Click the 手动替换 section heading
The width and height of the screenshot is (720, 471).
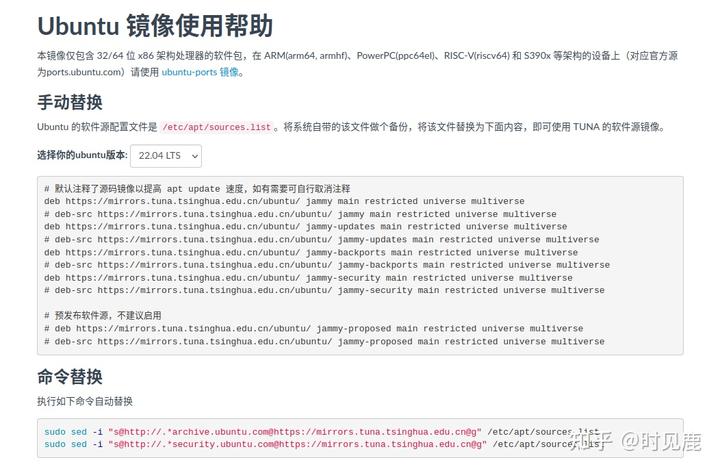click(70, 102)
